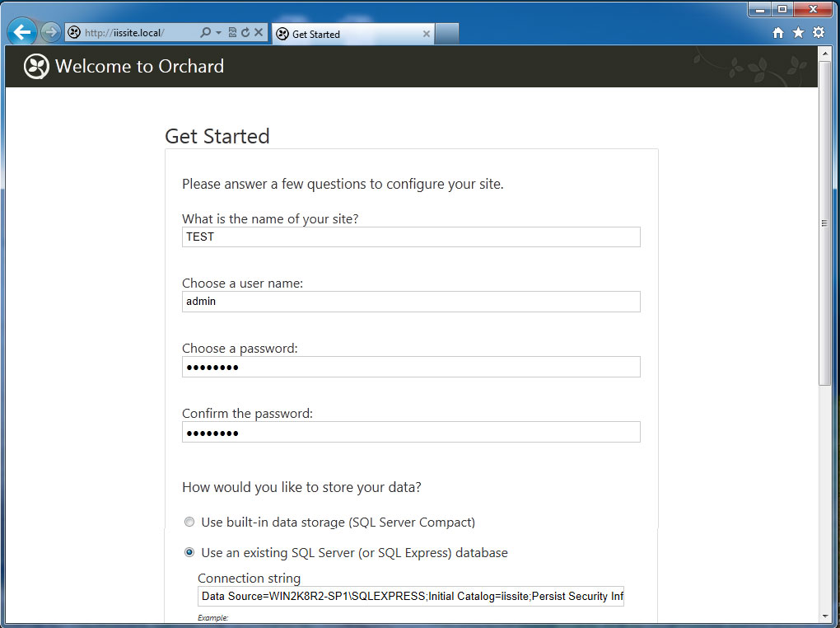Select existing SQL Server database radio option

[x=189, y=552]
